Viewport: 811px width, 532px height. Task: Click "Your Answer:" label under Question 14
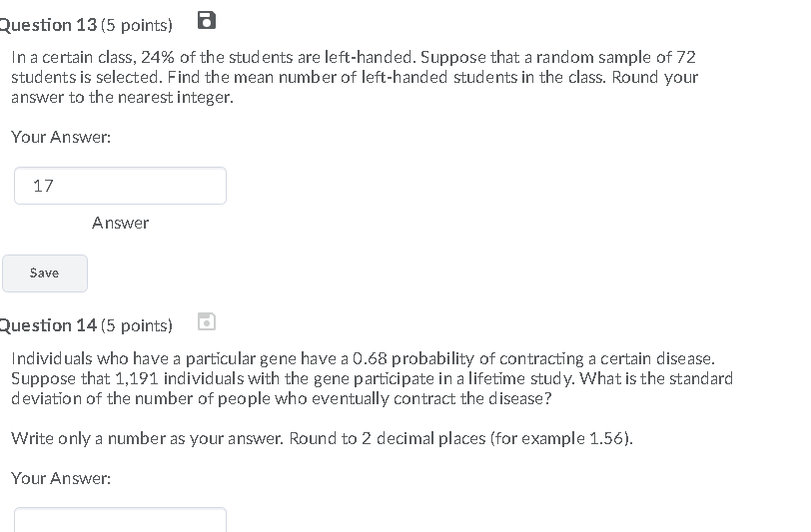(61, 478)
